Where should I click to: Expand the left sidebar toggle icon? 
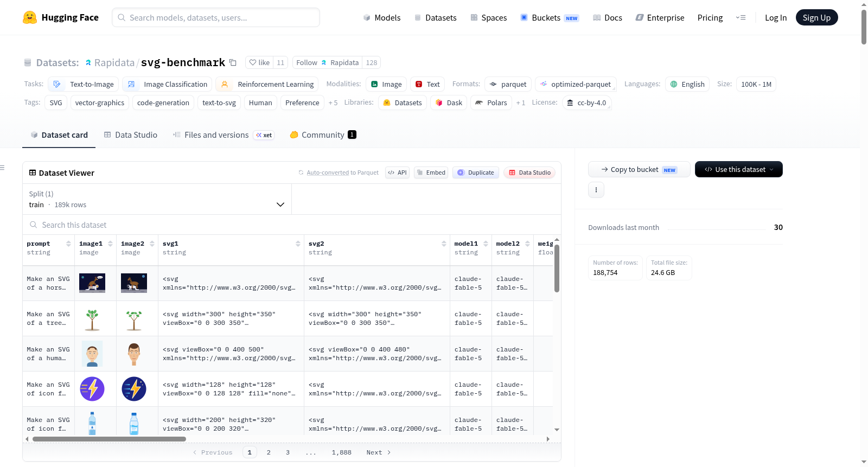[3, 168]
